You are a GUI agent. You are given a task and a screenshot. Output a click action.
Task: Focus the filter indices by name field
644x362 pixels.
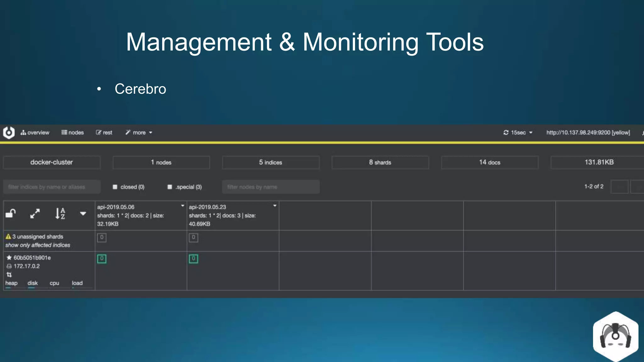click(x=52, y=187)
